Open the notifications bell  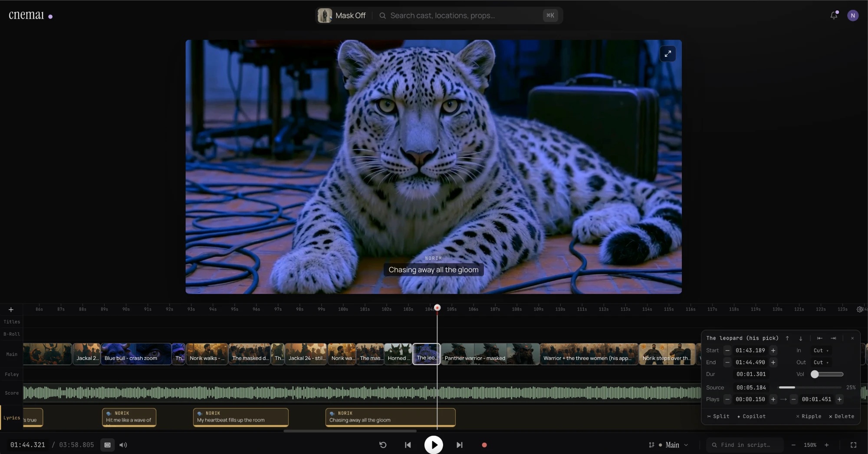(834, 16)
